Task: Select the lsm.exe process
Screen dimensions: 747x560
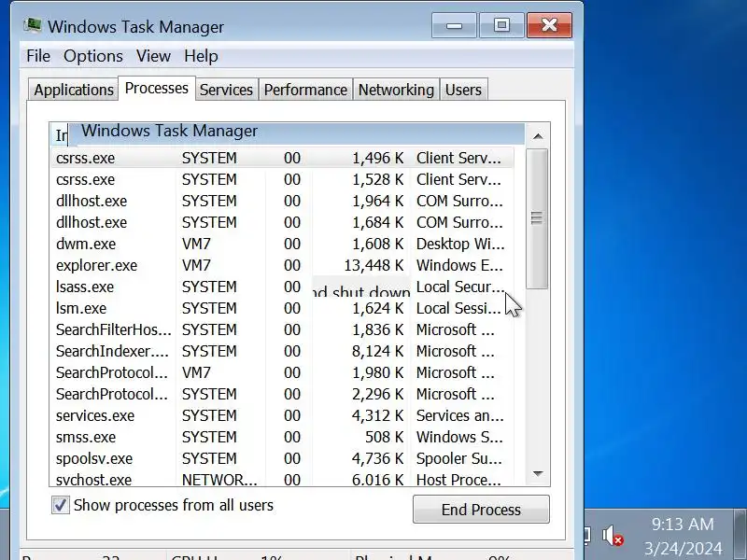Action: [x=282, y=308]
